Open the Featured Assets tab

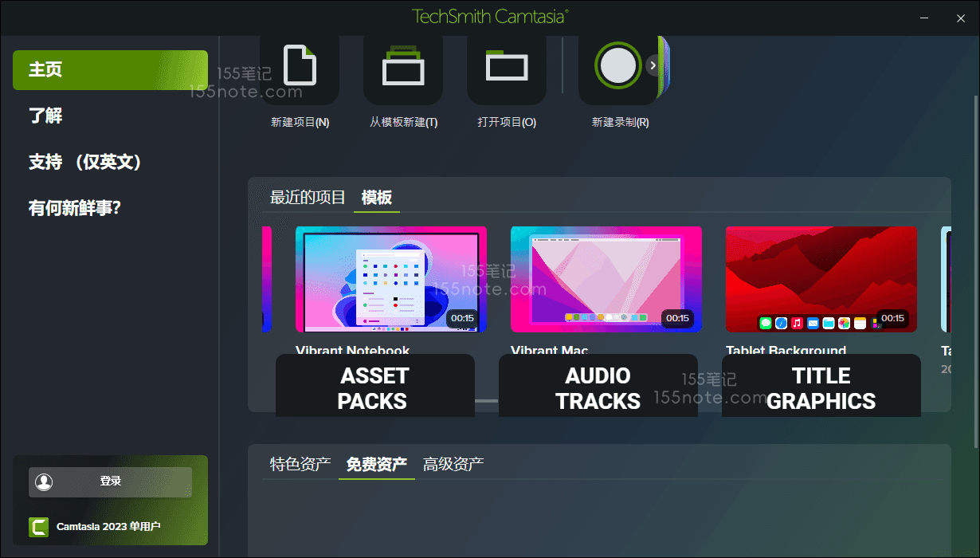tap(300, 464)
